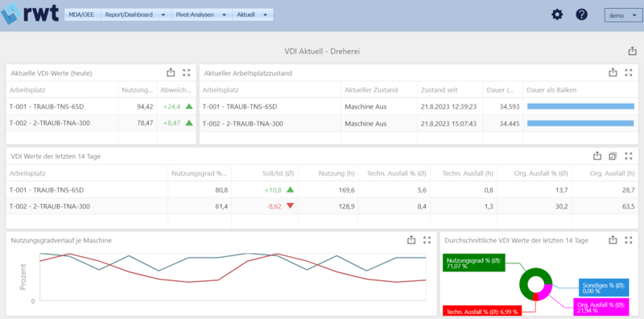Open the help question mark icon
644x319 pixels.
pyautogui.click(x=581, y=14)
